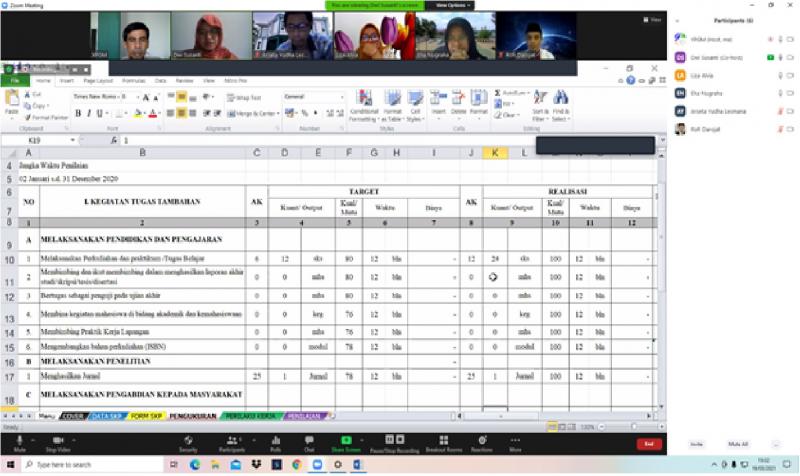The height and width of the screenshot is (476, 800).
Task: Expand the View Options dropdown
Action: coord(452,5)
